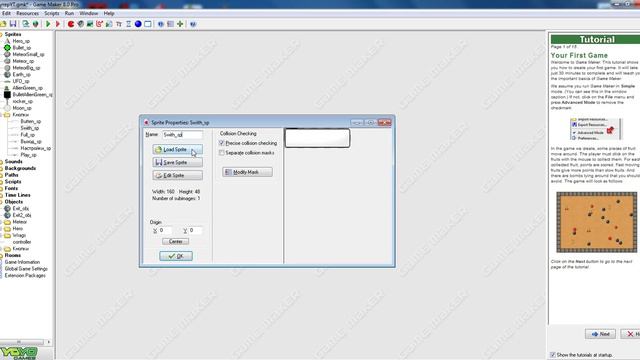Select BulletAlienGreen_sp black sprite icon
The width and height of the screenshot is (640, 360).
tap(7, 95)
